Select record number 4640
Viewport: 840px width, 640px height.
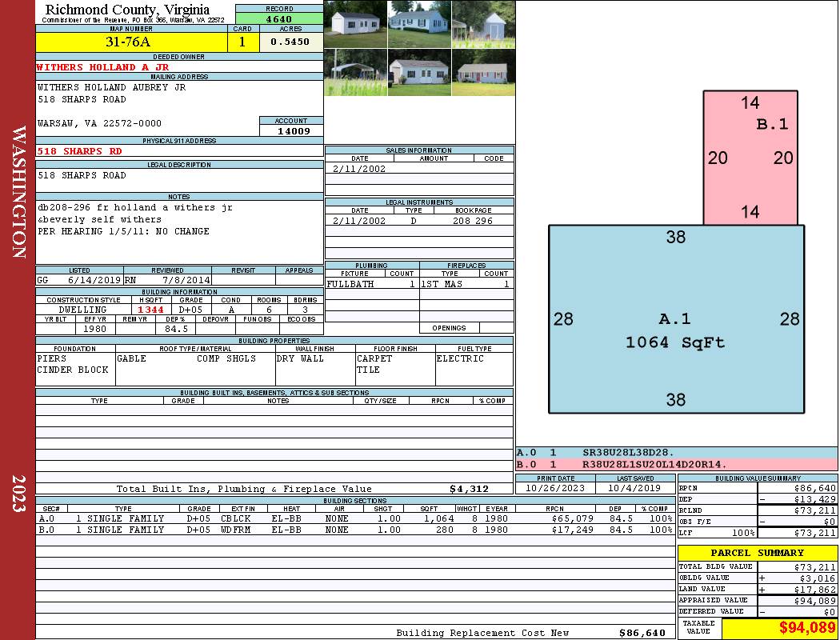pyautogui.click(x=279, y=19)
